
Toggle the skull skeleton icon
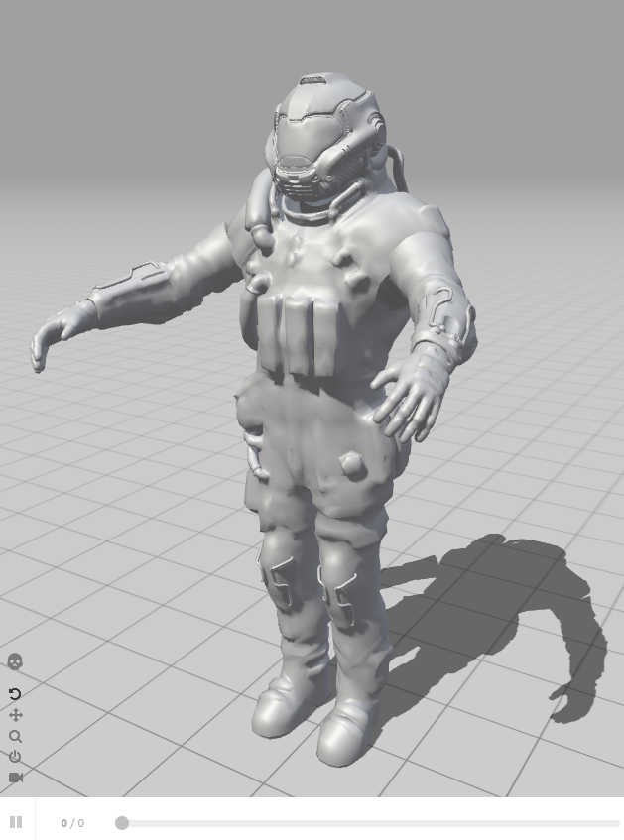click(15, 662)
